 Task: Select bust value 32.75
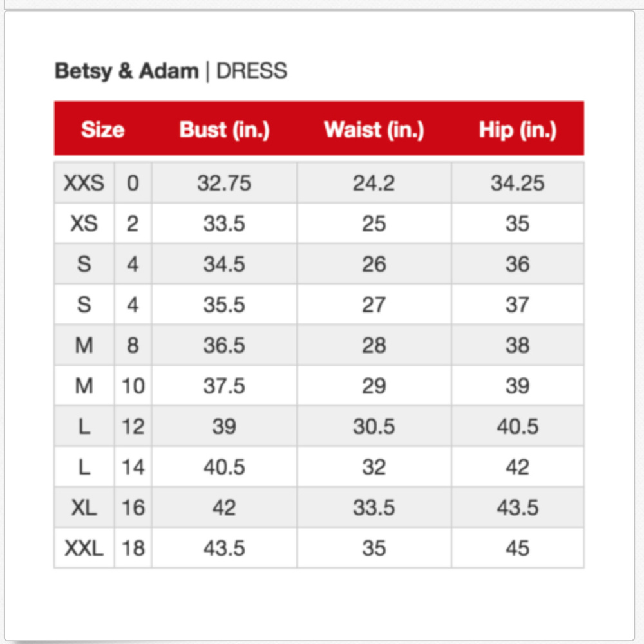pyautogui.click(x=224, y=183)
